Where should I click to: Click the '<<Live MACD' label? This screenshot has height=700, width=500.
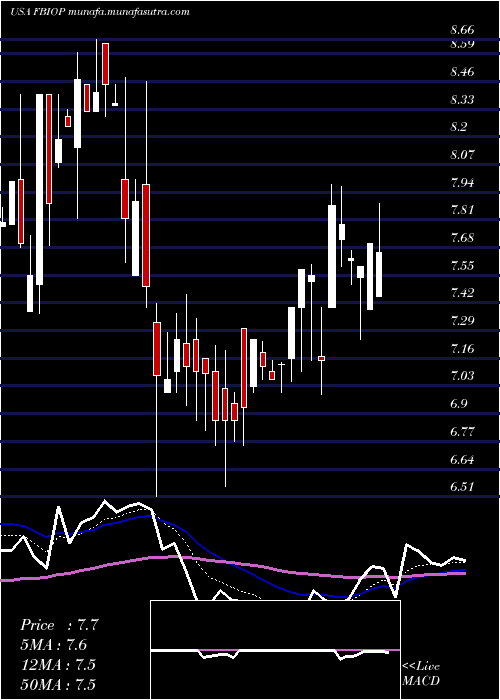[x=421, y=674]
